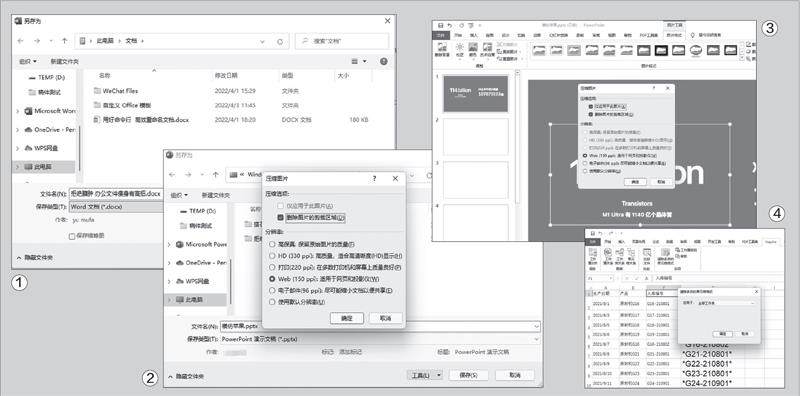Open 保存类型 Word 文档 (*.docx) dropdown

(115, 207)
